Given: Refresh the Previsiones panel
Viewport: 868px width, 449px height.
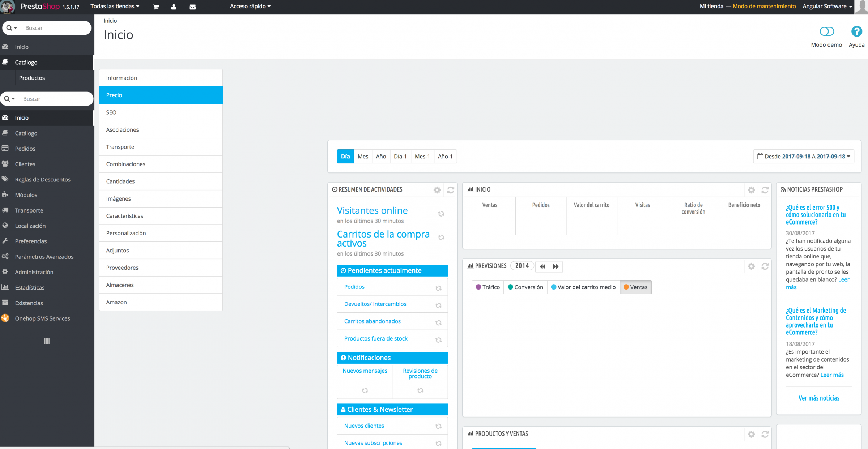Looking at the screenshot, I should 765,266.
